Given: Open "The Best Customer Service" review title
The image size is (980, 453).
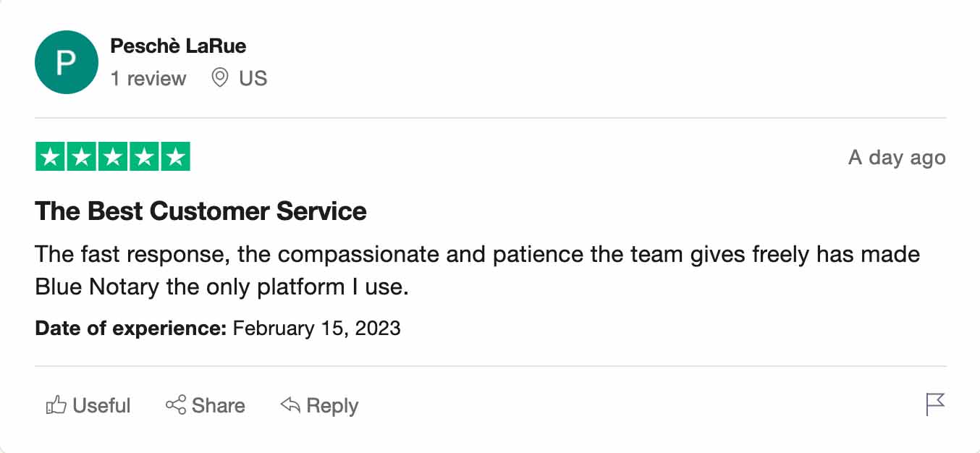Looking at the screenshot, I should (200, 211).
